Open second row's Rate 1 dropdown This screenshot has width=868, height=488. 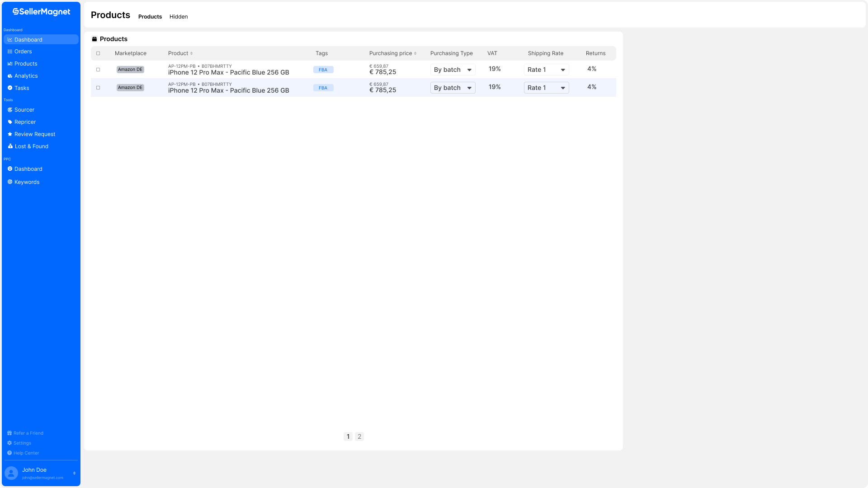click(x=546, y=88)
